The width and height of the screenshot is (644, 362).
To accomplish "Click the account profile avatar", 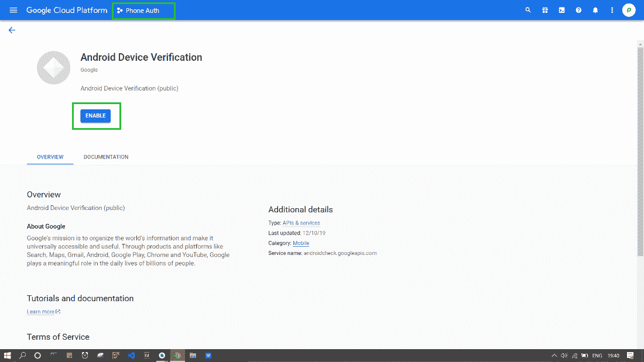I will 629,11.
